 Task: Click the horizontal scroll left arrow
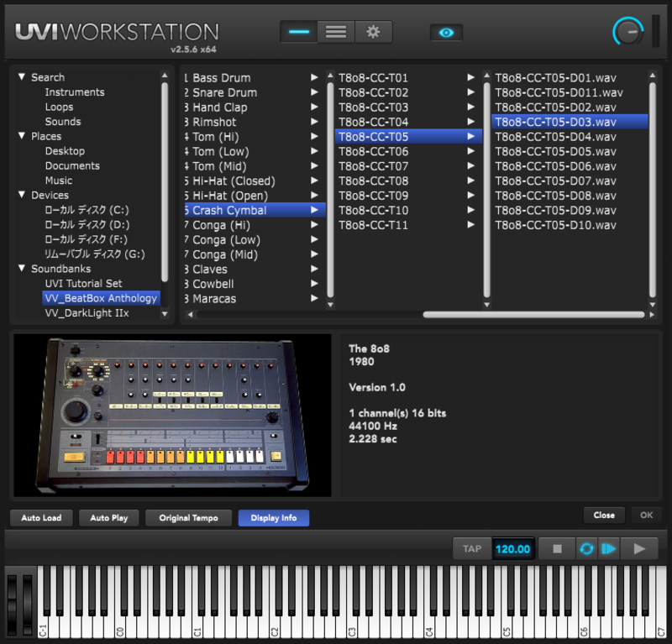click(190, 315)
